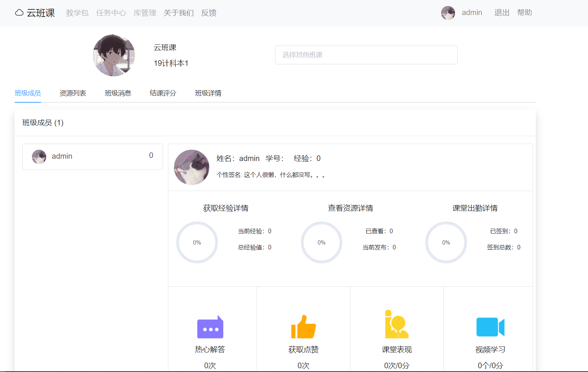Click the orange thumbs-up 获取点赞 icon
This screenshot has height=372, width=588.
click(304, 327)
